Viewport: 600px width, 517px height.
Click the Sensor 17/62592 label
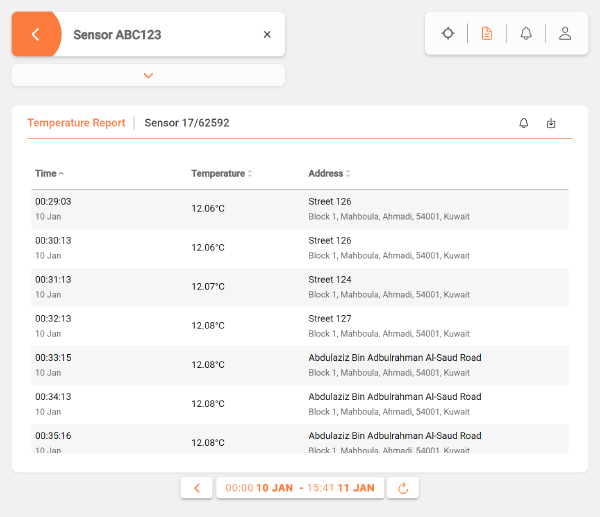[187, 123]
